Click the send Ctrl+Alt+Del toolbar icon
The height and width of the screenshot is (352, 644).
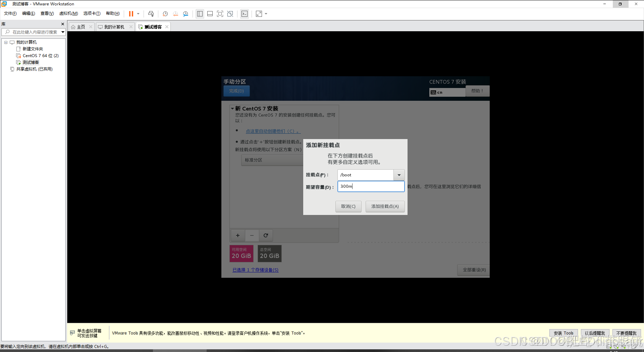[151, 14]
